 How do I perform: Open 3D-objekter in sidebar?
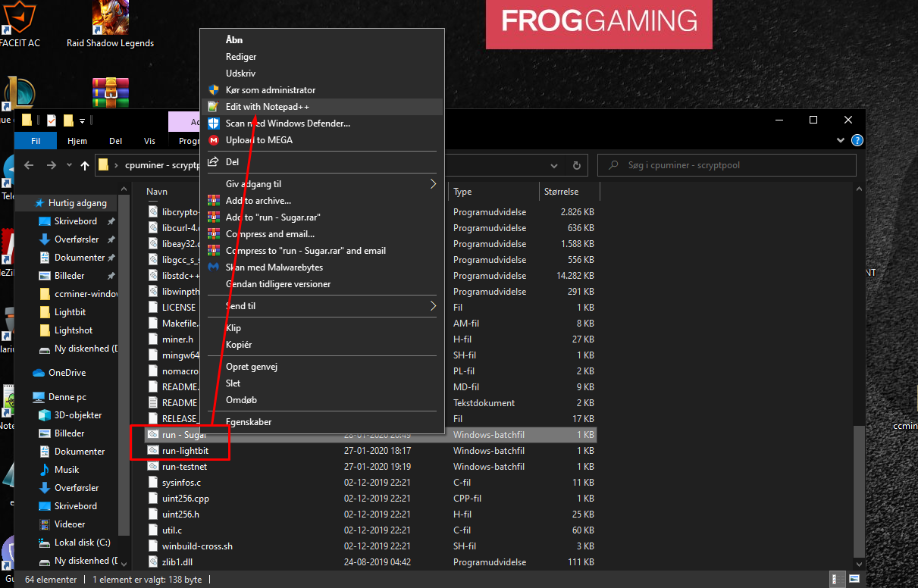78,415
